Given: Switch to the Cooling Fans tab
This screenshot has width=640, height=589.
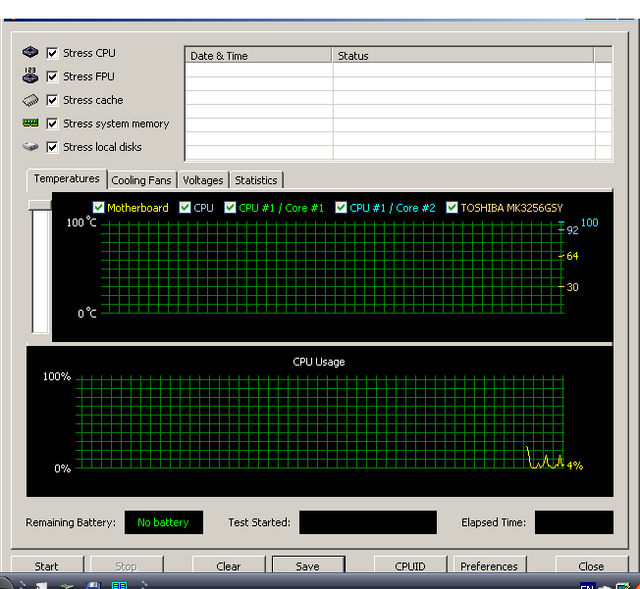Looking at the screenshot, I should click(141, 180).
